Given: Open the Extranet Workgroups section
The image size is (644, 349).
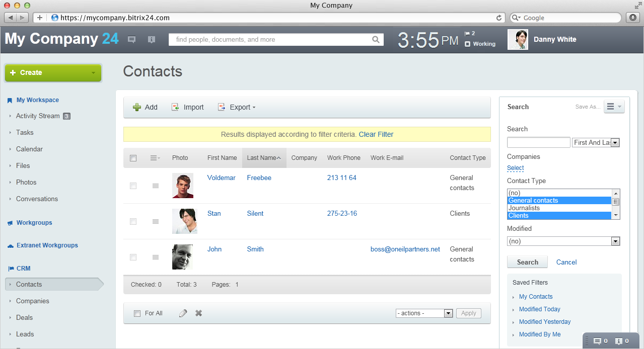Looking at the screenshot, I should (47, 245).
